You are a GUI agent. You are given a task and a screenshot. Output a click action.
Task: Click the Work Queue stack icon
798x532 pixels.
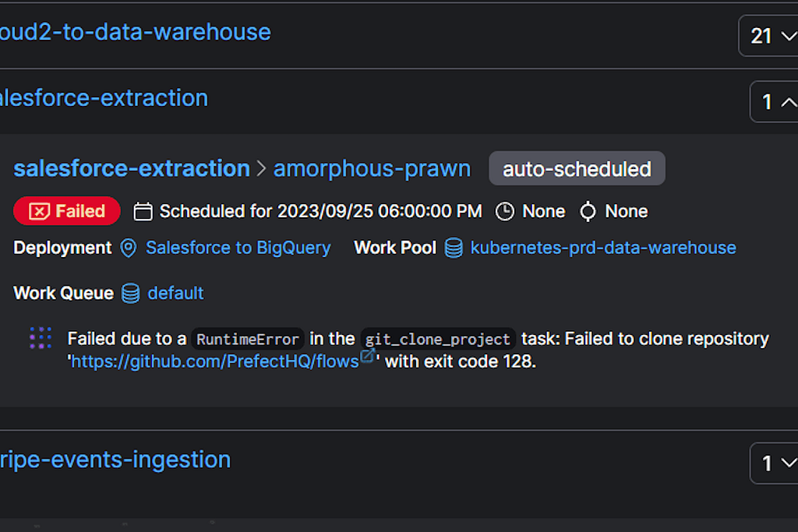130,294
